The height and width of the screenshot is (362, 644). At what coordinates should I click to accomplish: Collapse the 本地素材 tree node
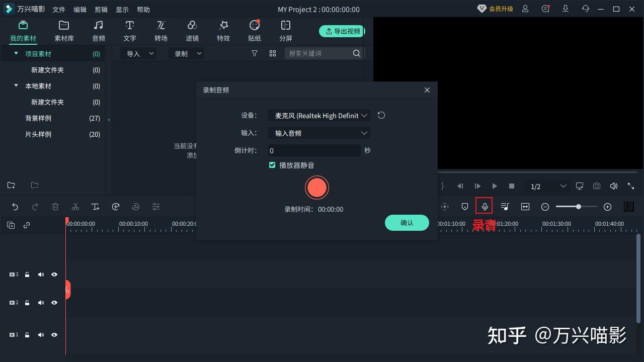coord(16,85)
